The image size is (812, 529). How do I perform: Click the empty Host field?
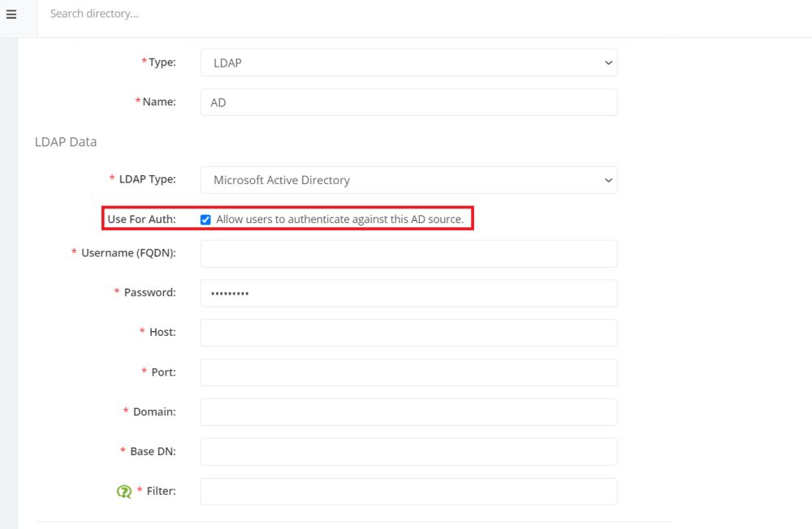408,333
